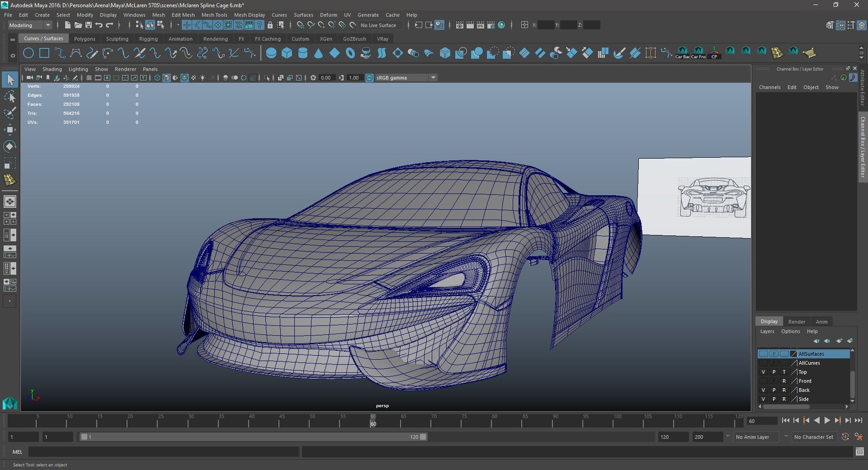Click the AllSurfaces layer color swatch
The image size is (868, 470).
coord(794,354)
